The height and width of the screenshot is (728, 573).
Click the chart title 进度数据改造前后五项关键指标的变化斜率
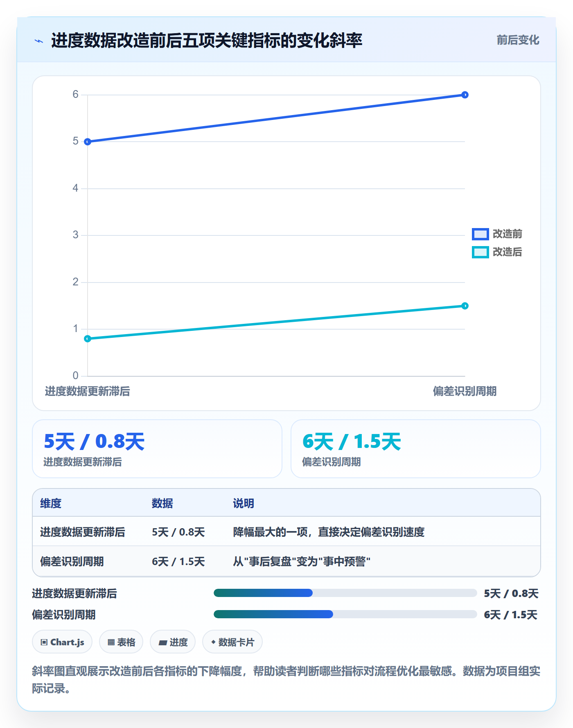tap(207, 41)
